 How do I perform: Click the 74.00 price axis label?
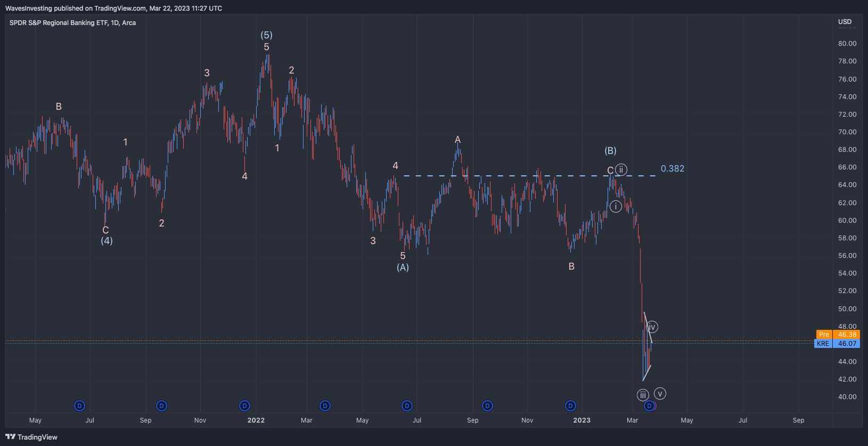point(847,97)
